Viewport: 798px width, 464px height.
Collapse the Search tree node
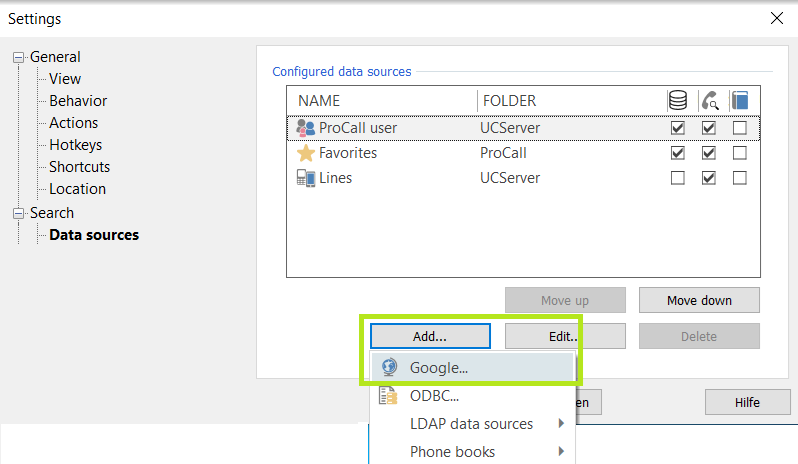click(19, 213)
